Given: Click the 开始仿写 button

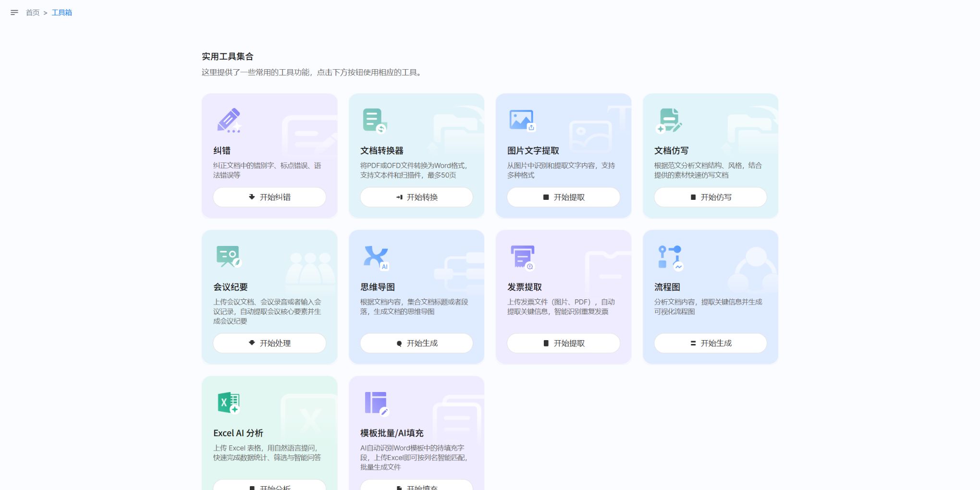Looking at the screenshot, I should 710,197.
